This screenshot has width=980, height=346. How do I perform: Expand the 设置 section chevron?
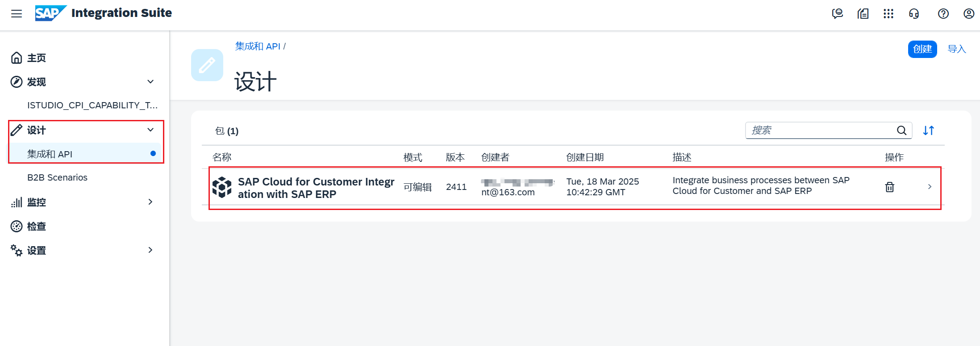[150, 250]
